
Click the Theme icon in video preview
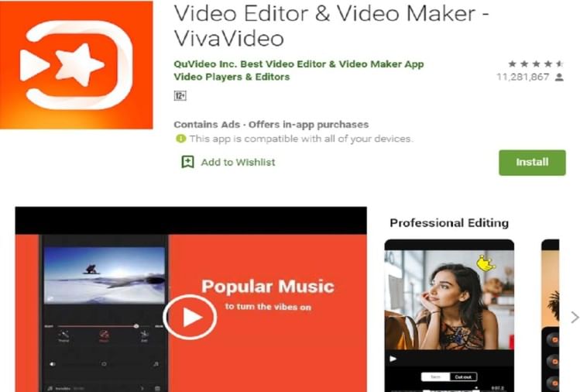click(x=63, y=335)
